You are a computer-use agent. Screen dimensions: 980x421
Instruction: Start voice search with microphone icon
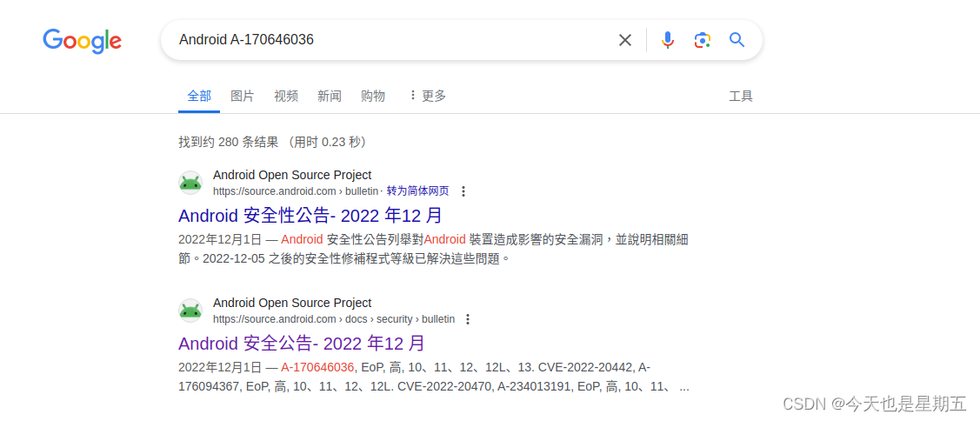click(x=668, y=40)
